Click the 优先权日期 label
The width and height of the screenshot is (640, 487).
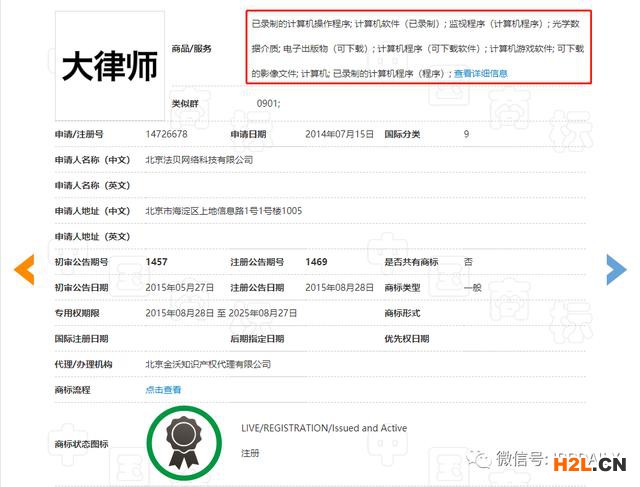(x=407, y=338)
